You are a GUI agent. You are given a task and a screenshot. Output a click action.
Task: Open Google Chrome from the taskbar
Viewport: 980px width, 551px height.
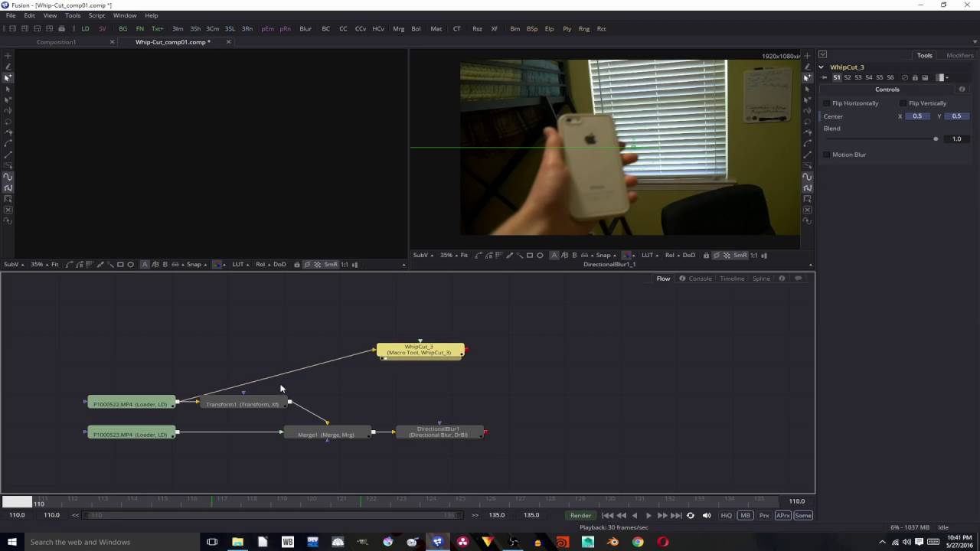click(638, 542)
